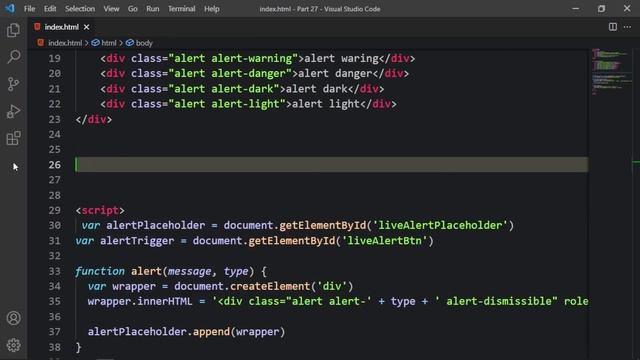640x360 pixels.
Task: Open the Explorer panel icon
Action: point(13,30)
